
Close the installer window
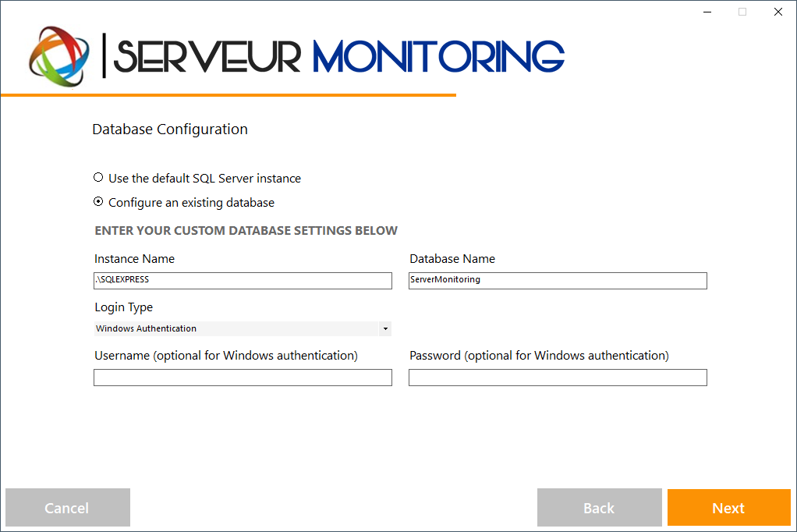778,12
